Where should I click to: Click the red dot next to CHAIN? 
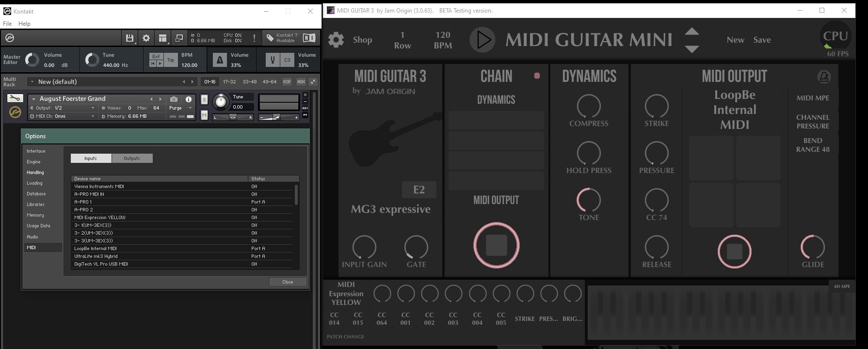click(537, 76)
